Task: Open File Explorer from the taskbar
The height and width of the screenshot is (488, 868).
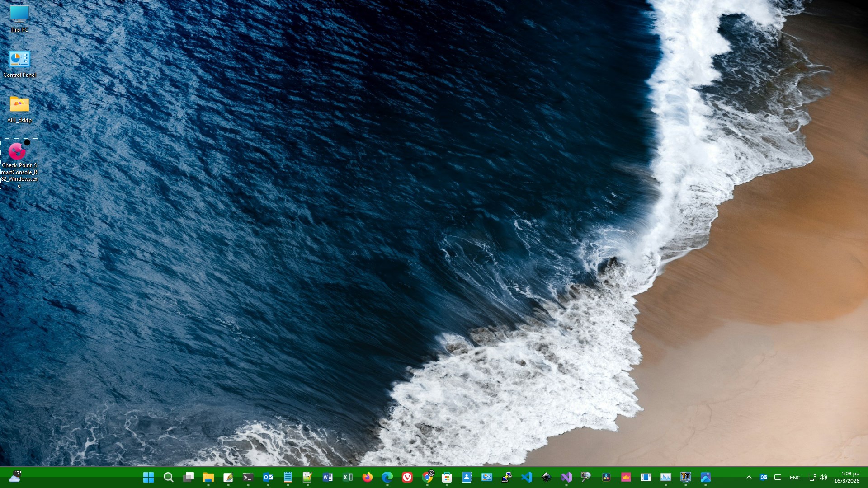Action: tap(209, 477)
